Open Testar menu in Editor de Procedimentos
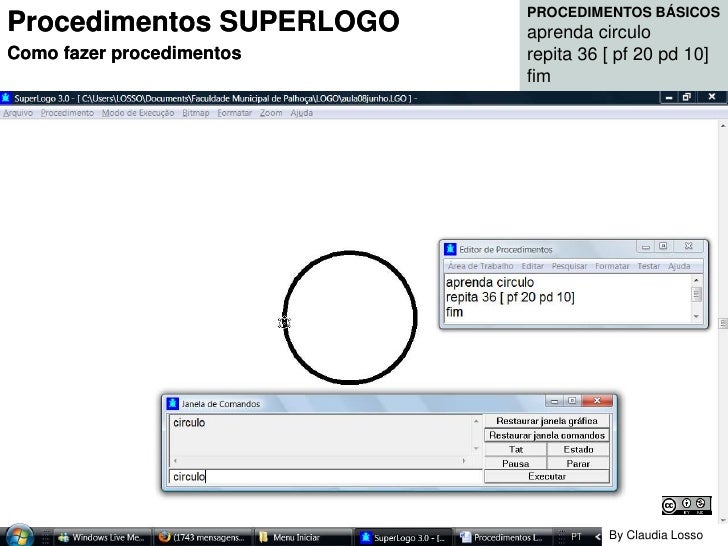728x546 pixels. tap(649, 266)
